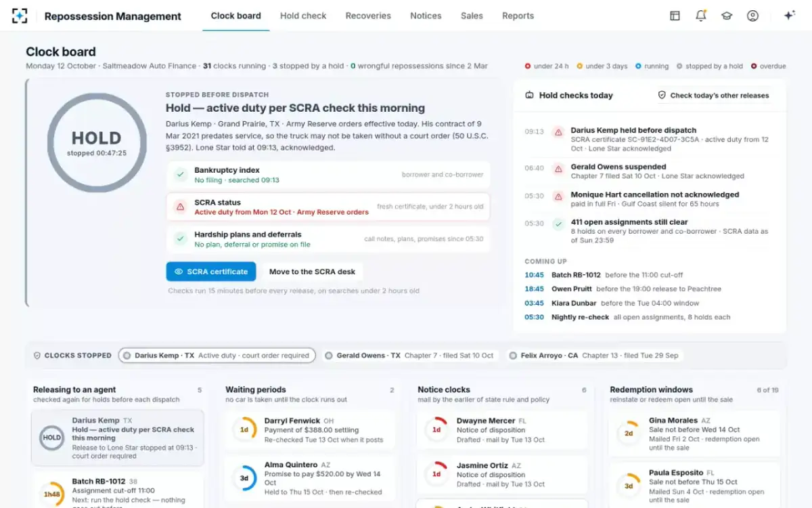Click the 3d ring on Alma Quintero's card
Screen dimensions: 812x508
pyautogui.click(x=244, y=478)
